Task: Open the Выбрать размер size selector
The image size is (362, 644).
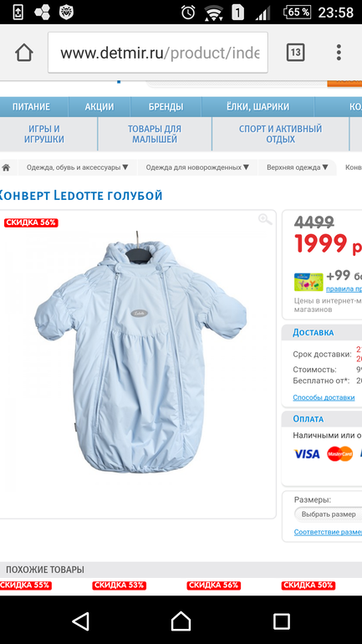Action: click(x=329, y=514)
